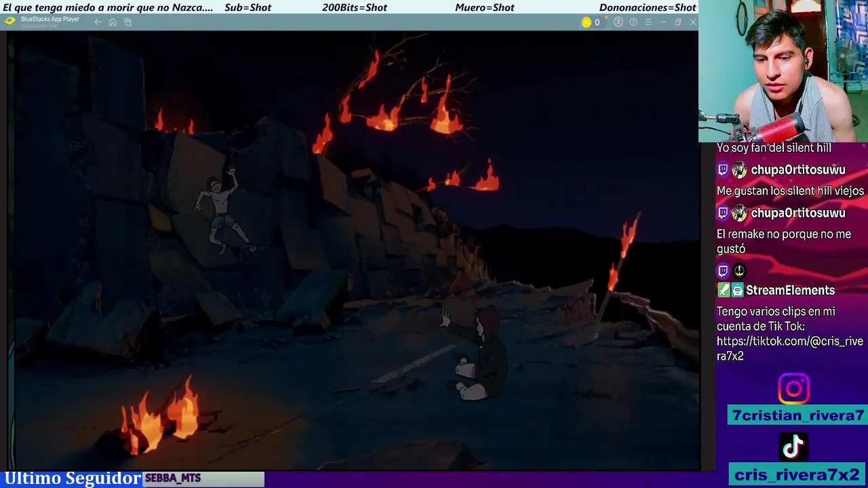Image resolution: width=868 pixels, height=488 pixels.
Task: Click the chat message 'Yo soy fan del silent hill'
Action: coord(774,148)
